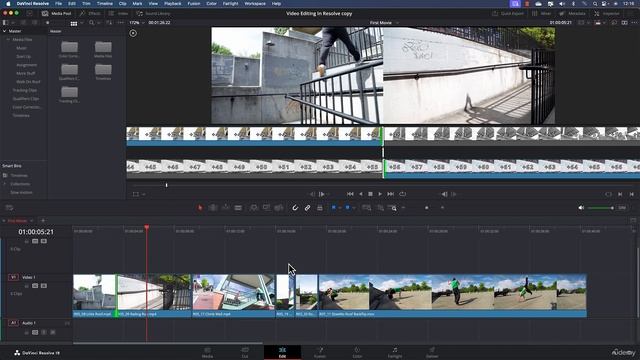640x360 pixels.
Task: Collapse the Master bin tree
Action: tap(4, 31)
